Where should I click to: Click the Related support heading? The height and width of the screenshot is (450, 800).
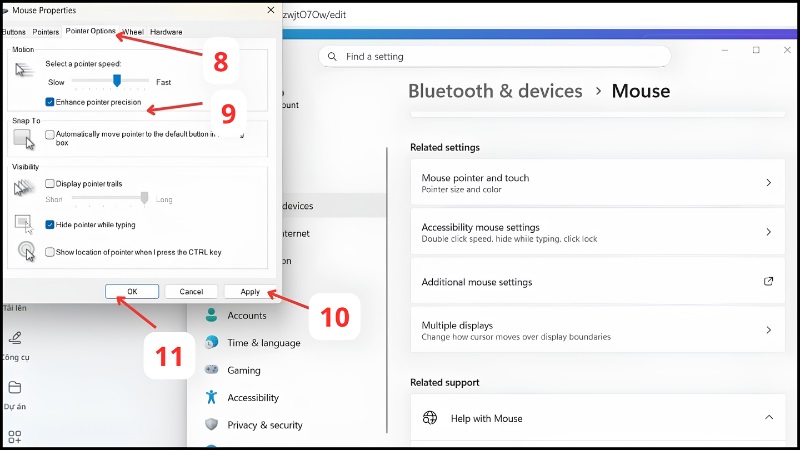(444, 383)
